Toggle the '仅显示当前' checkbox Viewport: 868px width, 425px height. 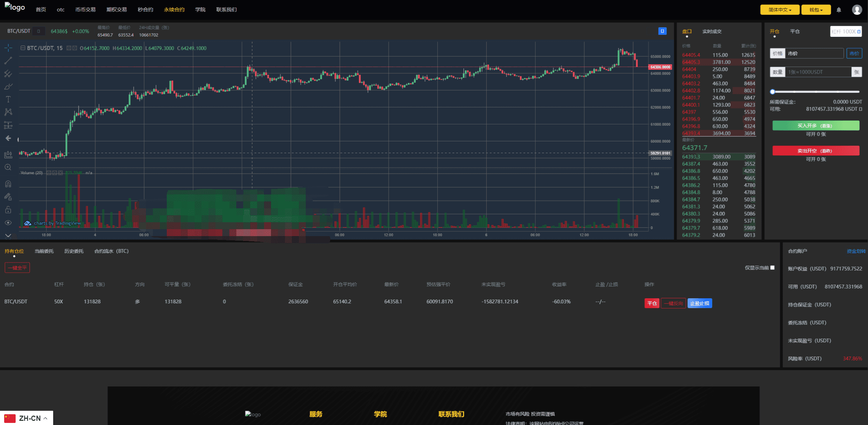(x=772, y=267)
